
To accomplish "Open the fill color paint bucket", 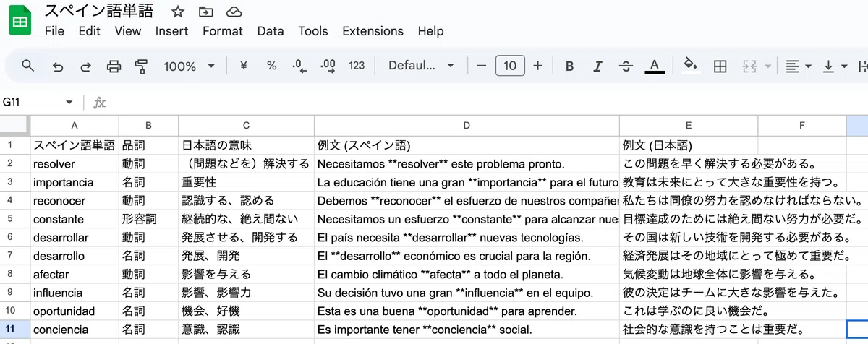I will point(690,66).
